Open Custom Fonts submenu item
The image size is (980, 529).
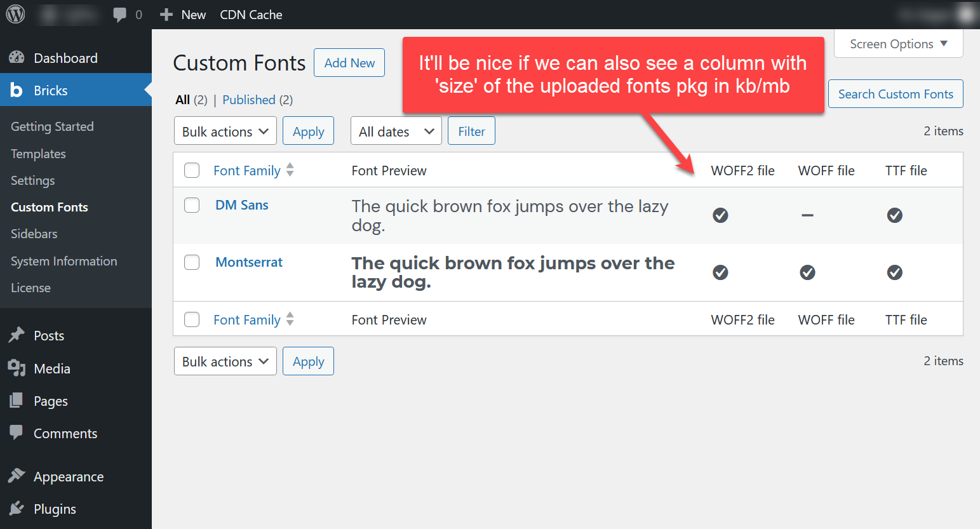point(50,207)
